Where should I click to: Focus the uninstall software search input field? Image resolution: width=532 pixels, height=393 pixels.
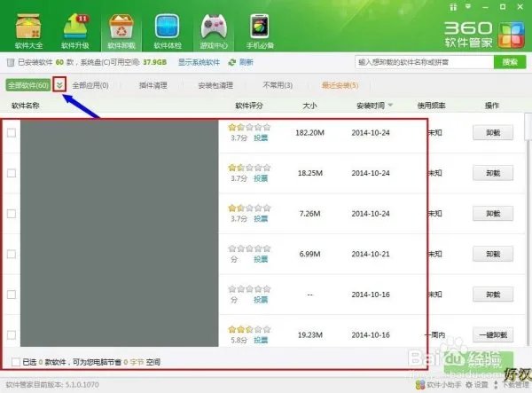pos(424,62)
